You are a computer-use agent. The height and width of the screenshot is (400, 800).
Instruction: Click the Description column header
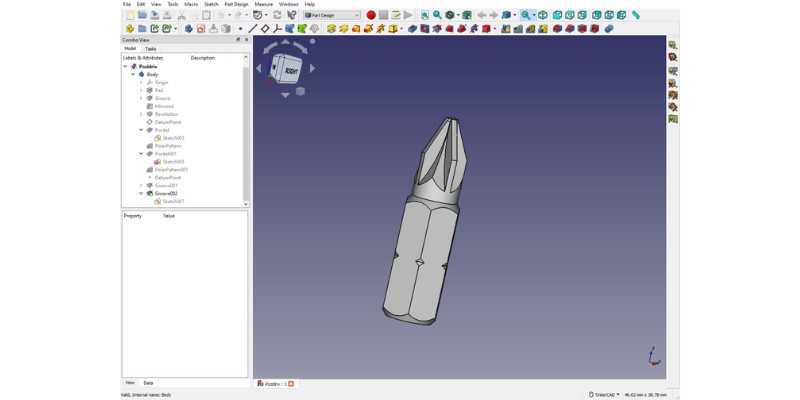point(203,58)
